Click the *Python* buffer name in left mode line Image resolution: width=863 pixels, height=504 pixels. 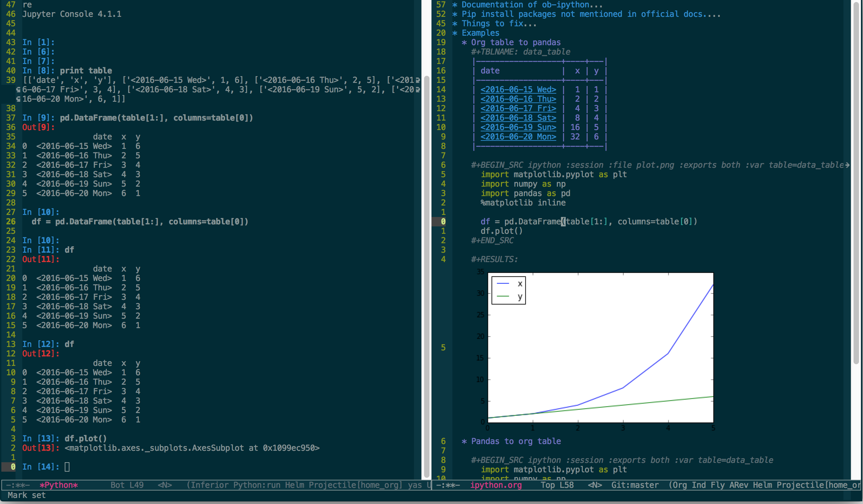click(x=59, y=485)
